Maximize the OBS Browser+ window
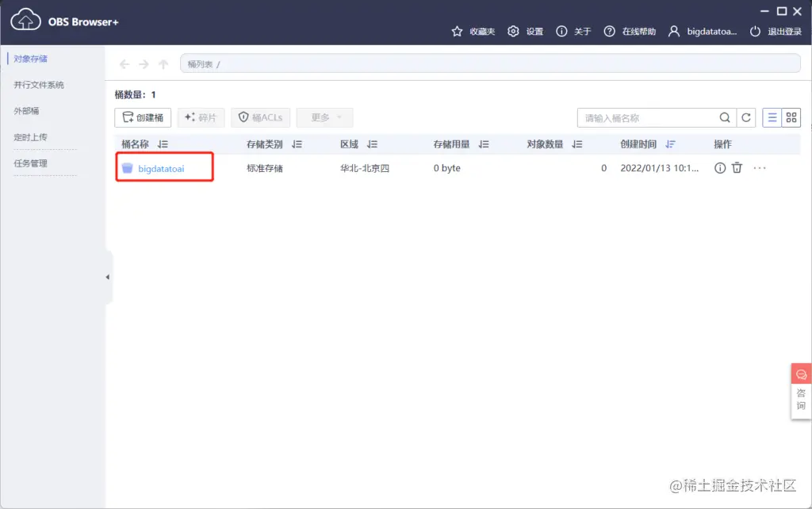This screenshot has width=812, height=509. tap(782, 11)
